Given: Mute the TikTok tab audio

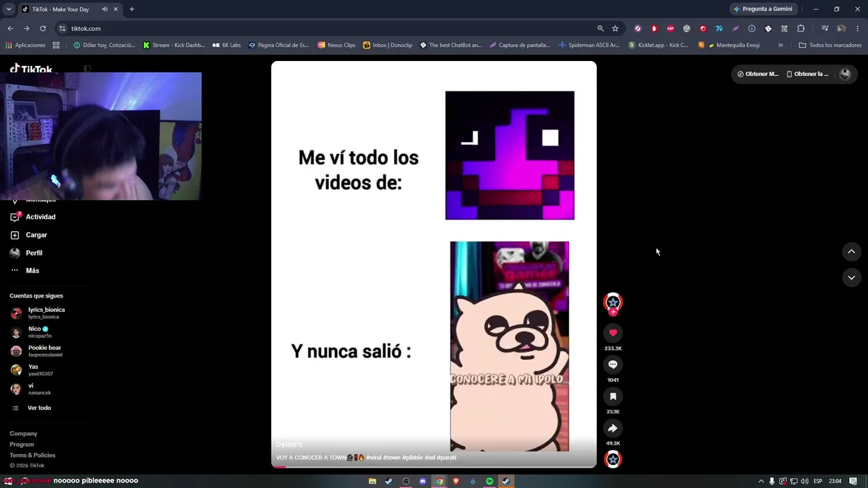Looking at the screenshot, I should 104,9.
